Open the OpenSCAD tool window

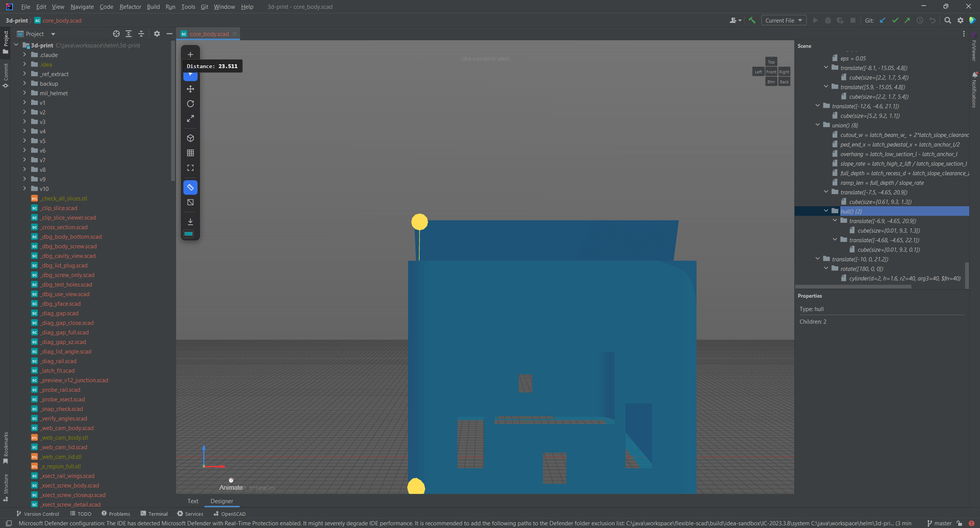230,514
